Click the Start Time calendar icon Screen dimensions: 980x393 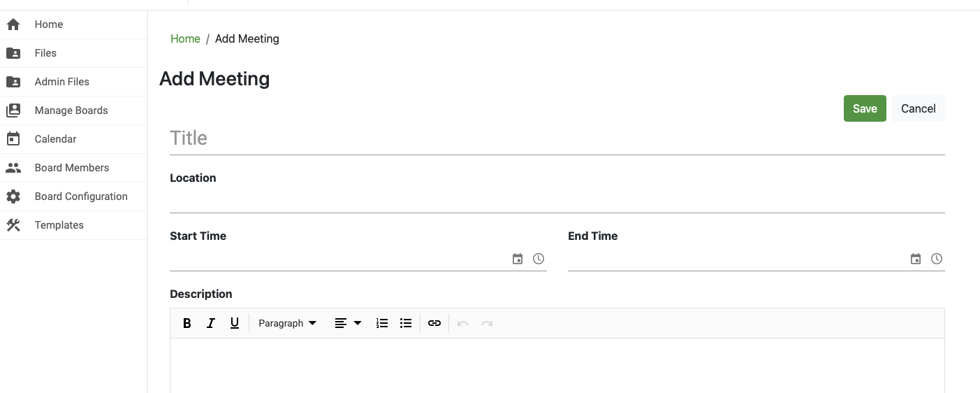tap(518, 259)
